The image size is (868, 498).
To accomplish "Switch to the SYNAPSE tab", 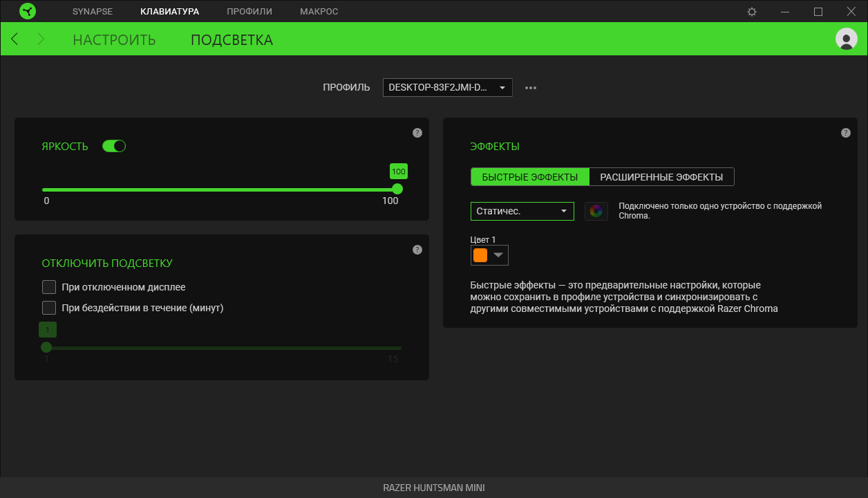I will [x=93, y=12].
